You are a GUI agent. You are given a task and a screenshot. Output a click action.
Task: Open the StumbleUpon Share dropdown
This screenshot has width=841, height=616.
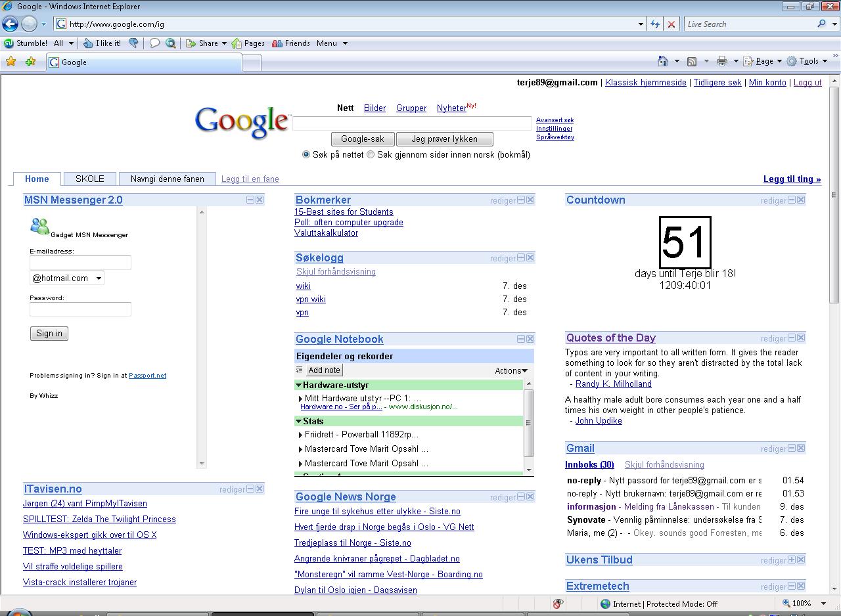(x=225, y=43)
